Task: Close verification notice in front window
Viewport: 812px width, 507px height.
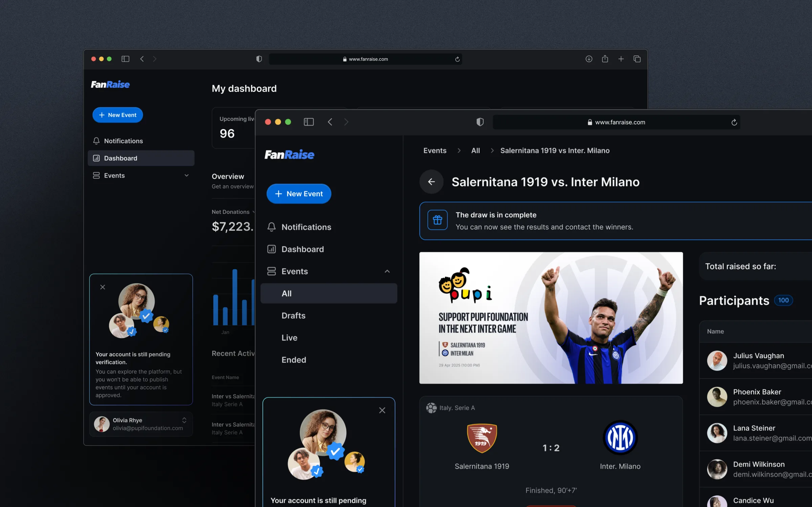Action: (382, 410)
